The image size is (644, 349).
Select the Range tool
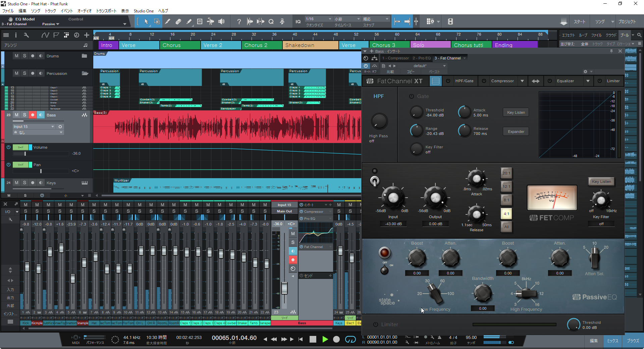157,21
